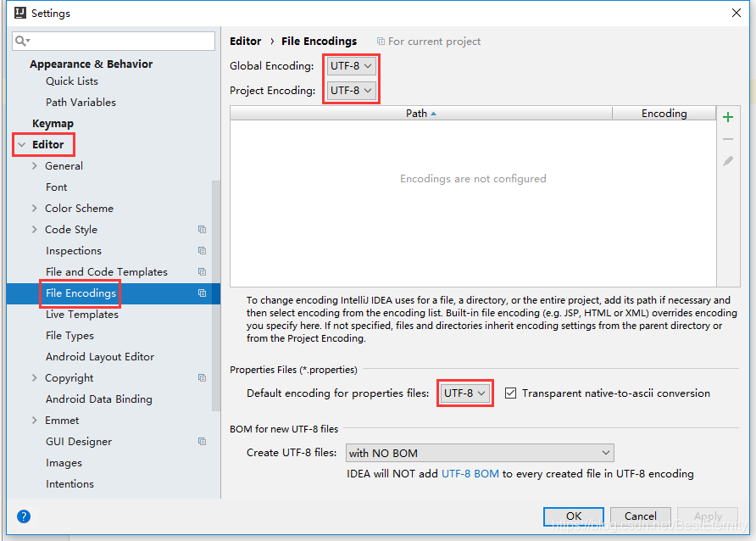Open GUI Designer settings page
Screen dimensions: 756x541
coord(79,442)
